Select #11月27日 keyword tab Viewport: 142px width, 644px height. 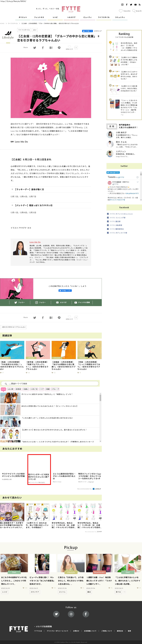pos(34,389)
